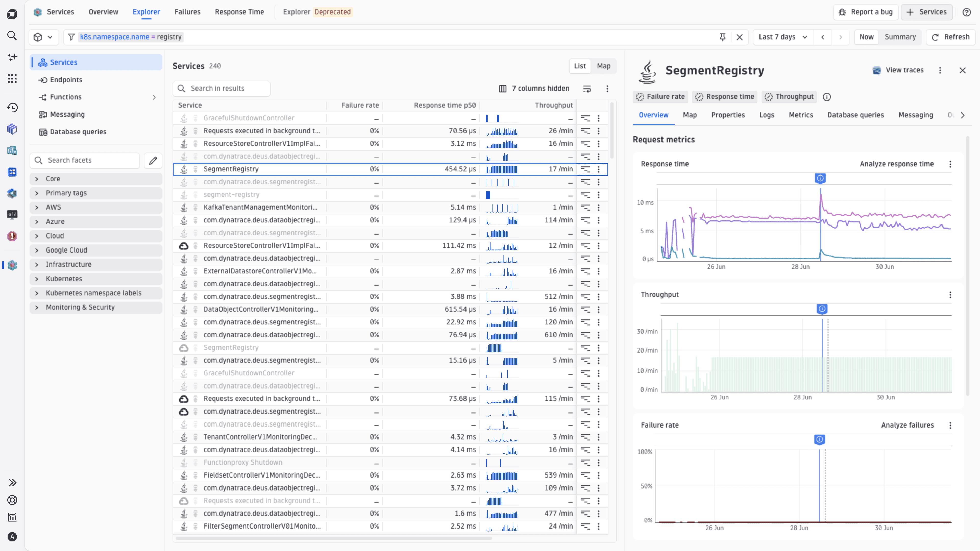Click filter-lines icon in TenantControllerV1MonitoringDec row
980x551 pixels.
(585, 437)
